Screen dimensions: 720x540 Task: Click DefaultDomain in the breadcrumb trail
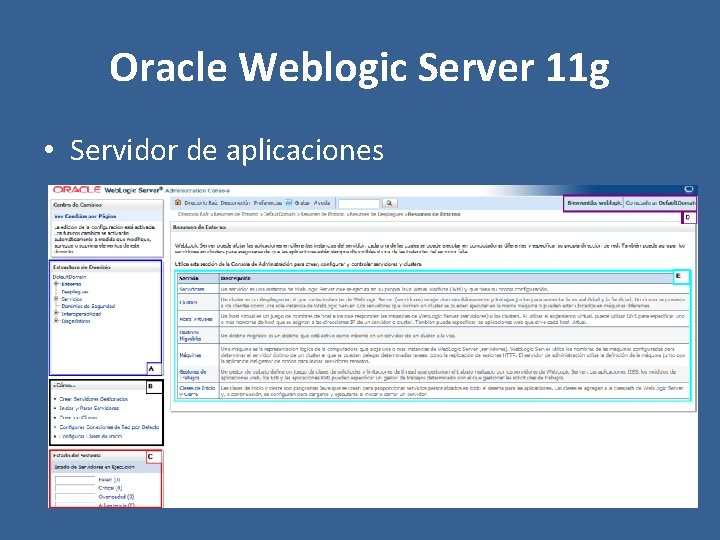coord(279,214)
